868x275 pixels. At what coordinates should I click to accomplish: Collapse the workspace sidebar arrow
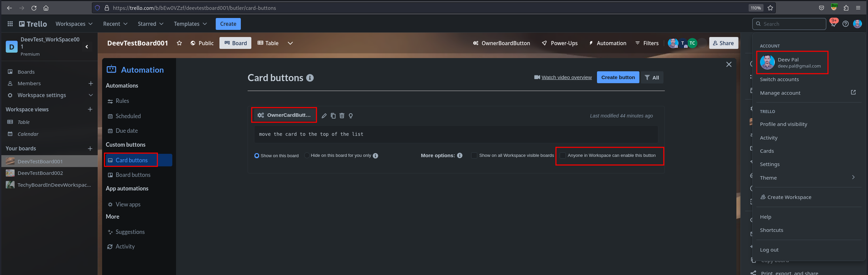click(87, 47)
